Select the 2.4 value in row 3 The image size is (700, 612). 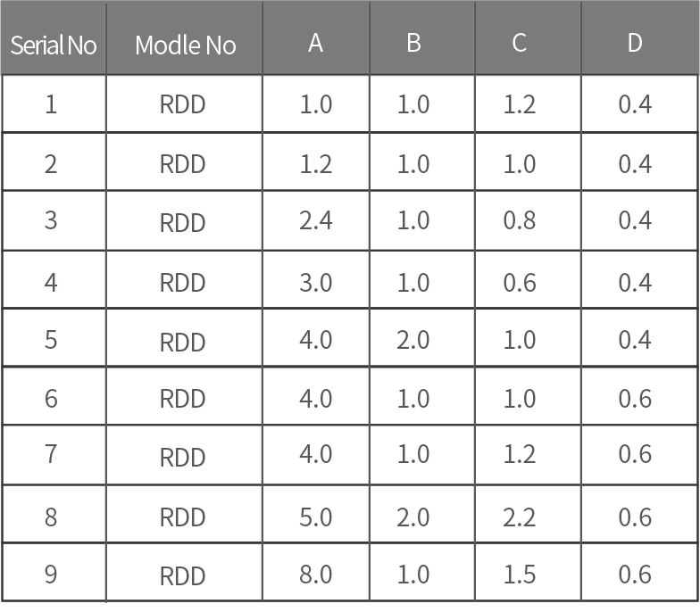coord(316,220)
